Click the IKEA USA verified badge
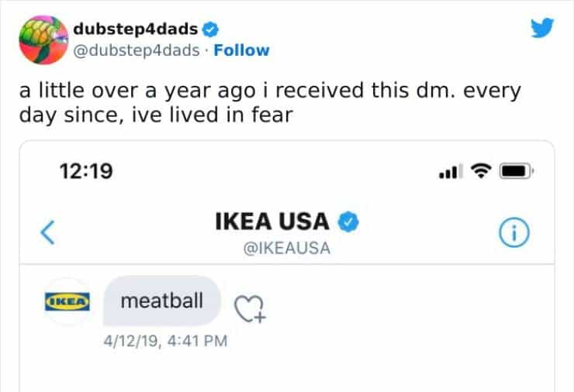 tap(349, 222)
